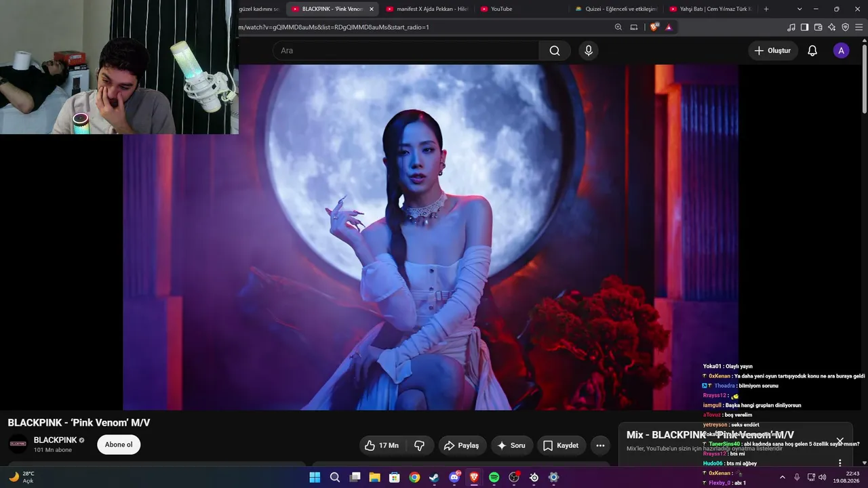Viewport: 868px width, 488px height.
Task: Open the Windows Start menu
Action: [x=315, y=478]
